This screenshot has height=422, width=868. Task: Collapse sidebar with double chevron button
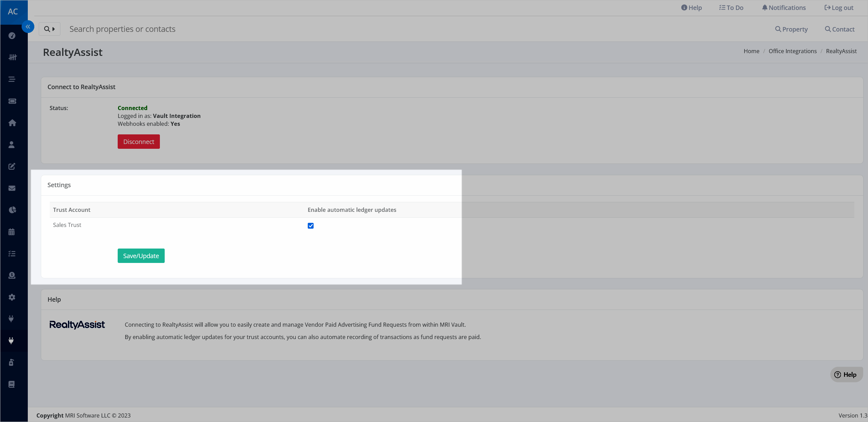point(28,27)
